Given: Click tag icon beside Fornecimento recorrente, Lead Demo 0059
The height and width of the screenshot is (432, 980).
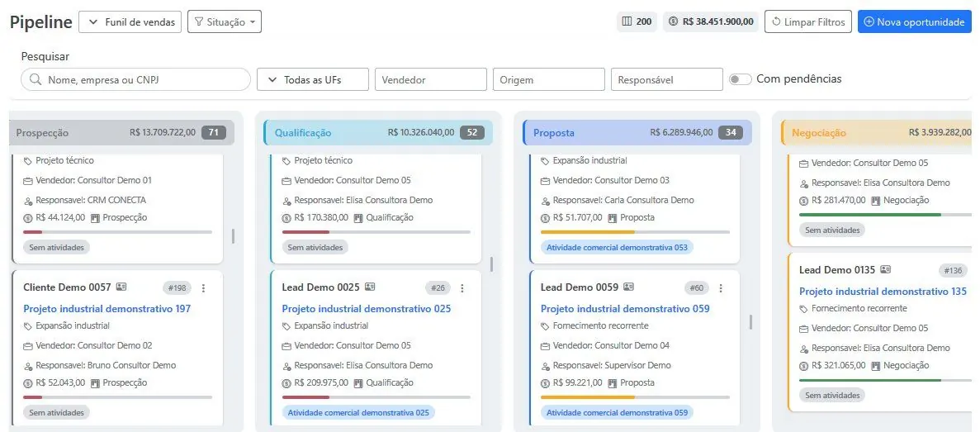Looking at the screenshot, I should point(545,326).
